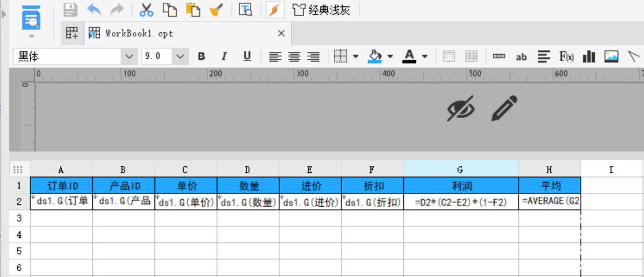Select the ds1.G(数量) cell

pos(248,202)
